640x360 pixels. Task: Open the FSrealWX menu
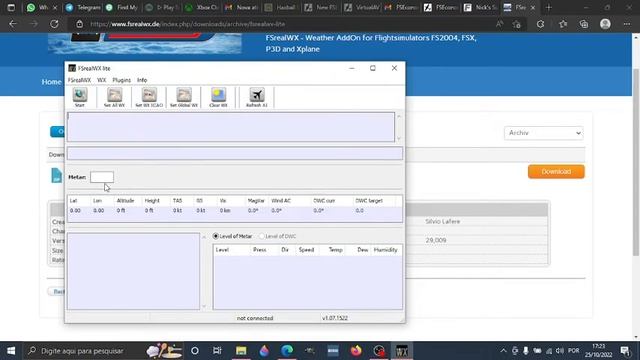pos(79,80)
